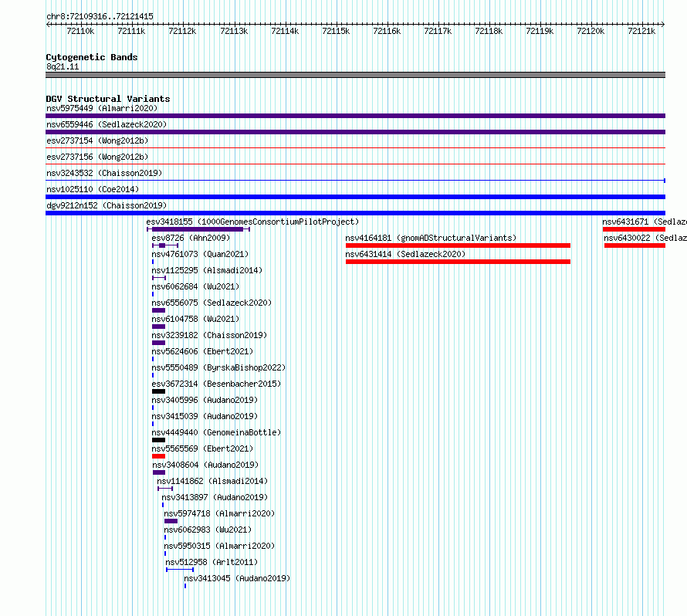This screenshot has width=687, height=616.
Task: Pick the 72114k ruler coordinate
Action: 285,31
